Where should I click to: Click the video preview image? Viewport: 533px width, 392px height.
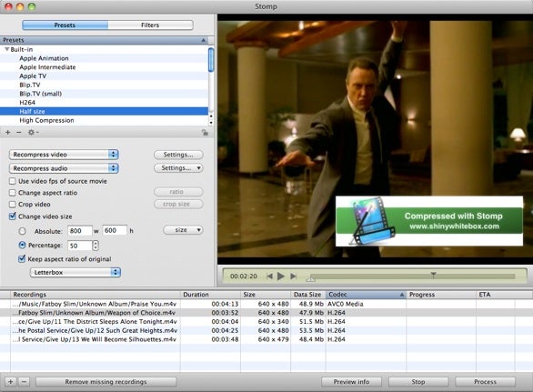click(x=376, y=139)
